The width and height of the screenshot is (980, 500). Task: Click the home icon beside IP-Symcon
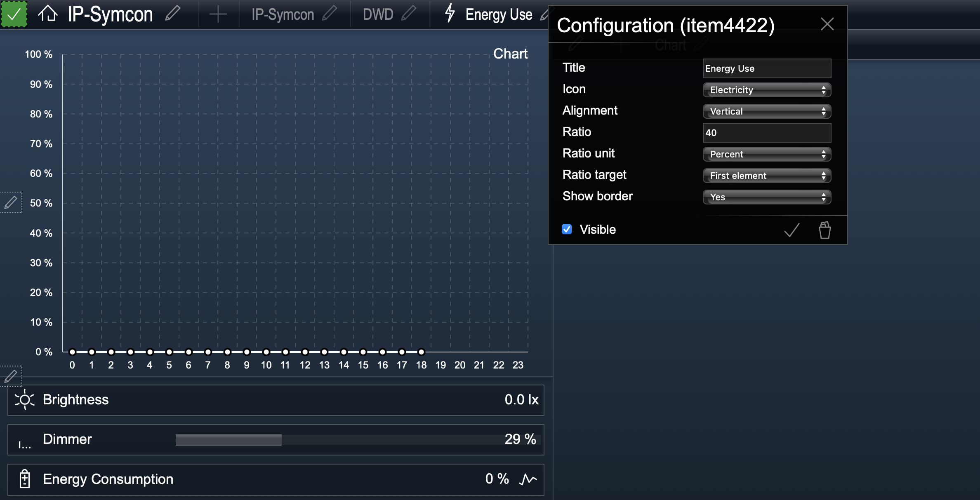tap(47, 14)
